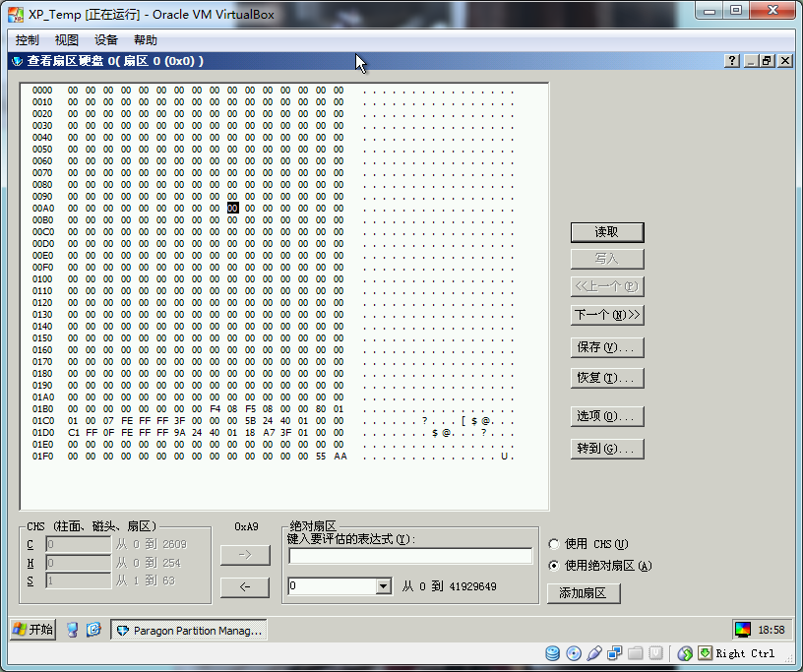Screen dimensions: 803x672
Task: Click the S sector input field
Action: (78, 580)
